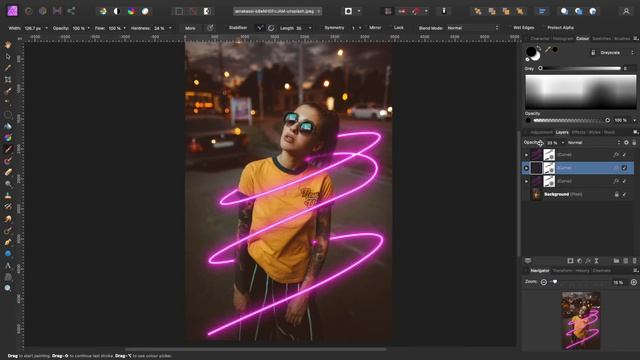
Task: Apply Auto Contrast half-circle icon
Action: click(x=117, y=11)
